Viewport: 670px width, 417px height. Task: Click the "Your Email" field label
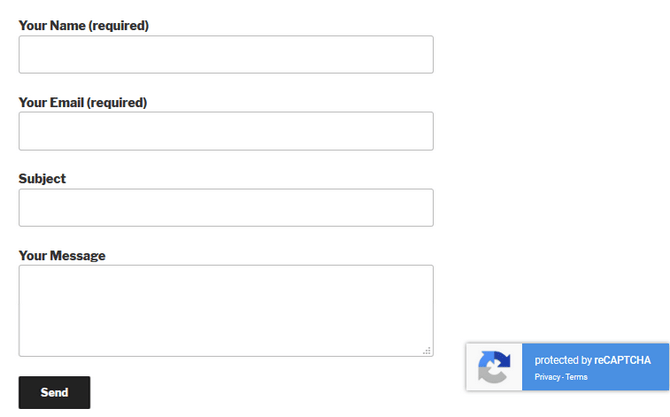click(x=51, y=102)
